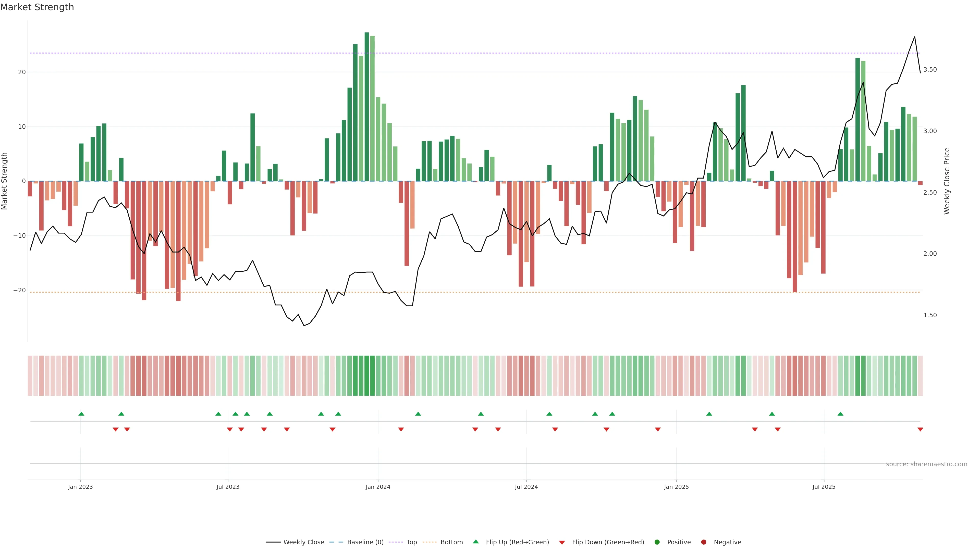
Task: Click the 3.50 right axis tick label
Action: [930, 70]
